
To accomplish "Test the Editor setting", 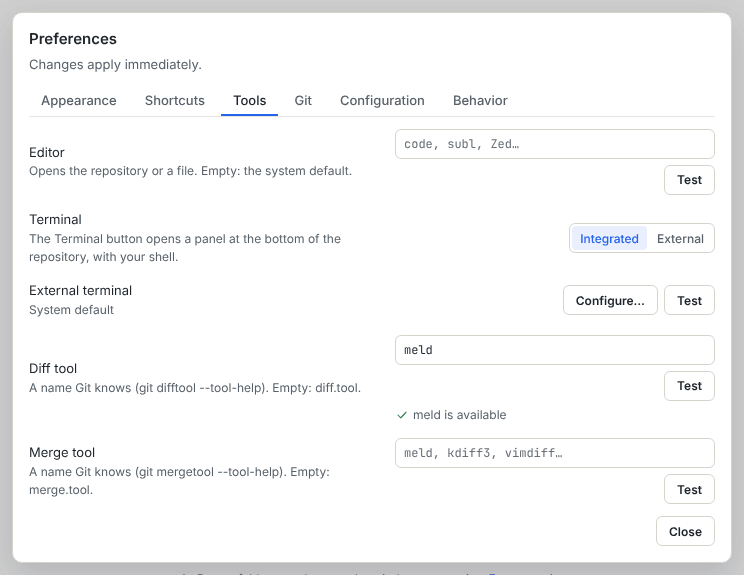I will [x=689, y=180].
